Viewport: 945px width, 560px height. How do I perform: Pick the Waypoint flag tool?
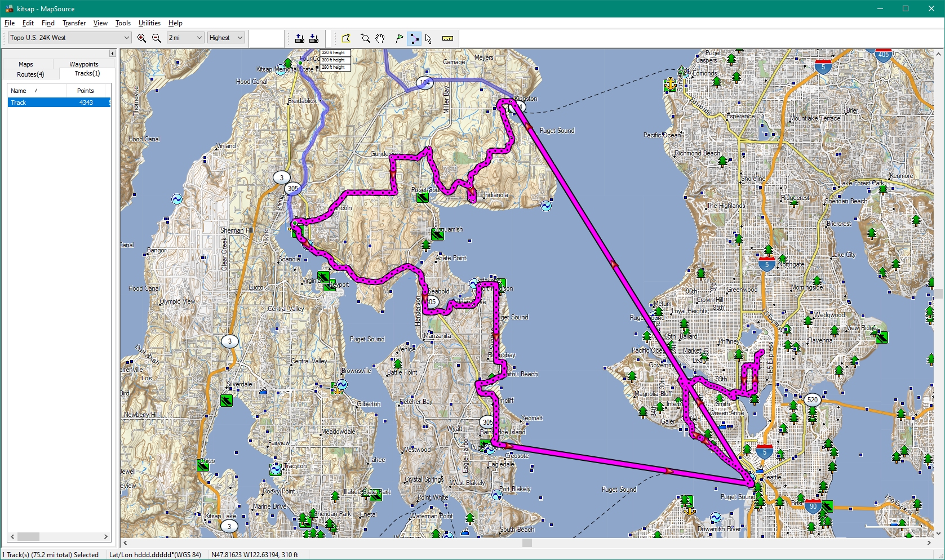(400, 38)
